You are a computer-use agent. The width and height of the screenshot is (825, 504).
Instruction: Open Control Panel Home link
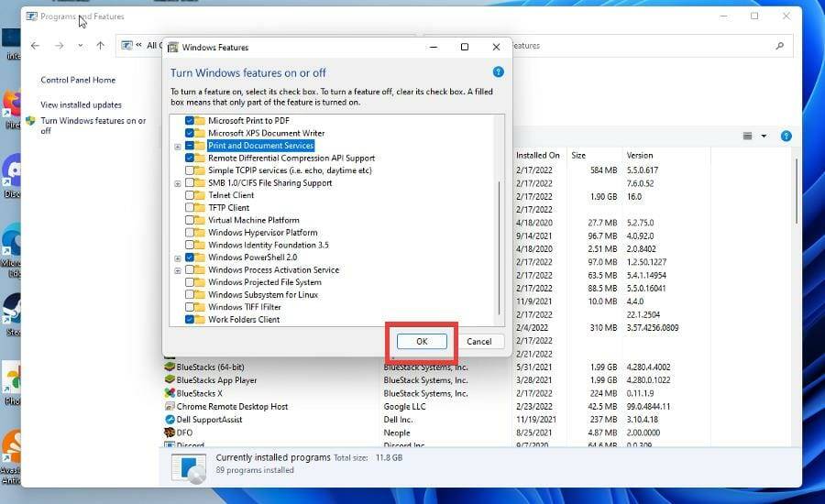coord(78,80)
